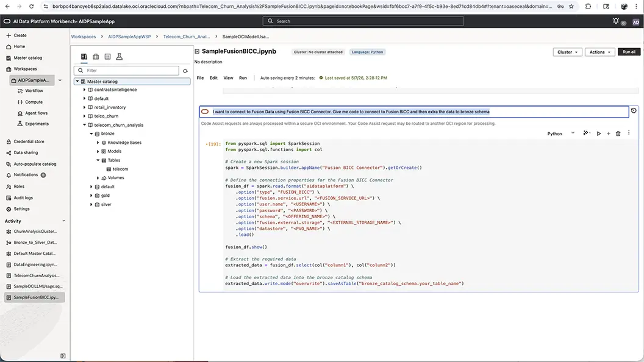This screenshot has width=644, height=362.
Task: Open the table view tab icon
Action: point(107,57)
